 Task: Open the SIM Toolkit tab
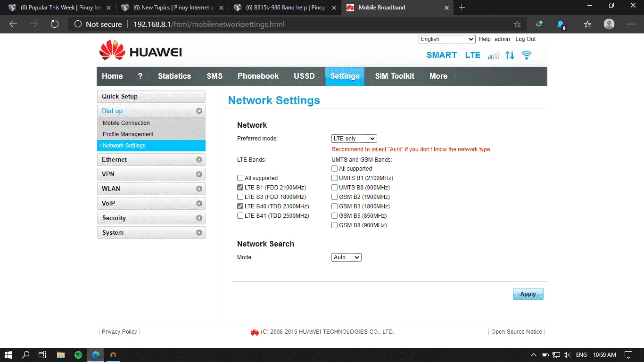coord(395,76)
